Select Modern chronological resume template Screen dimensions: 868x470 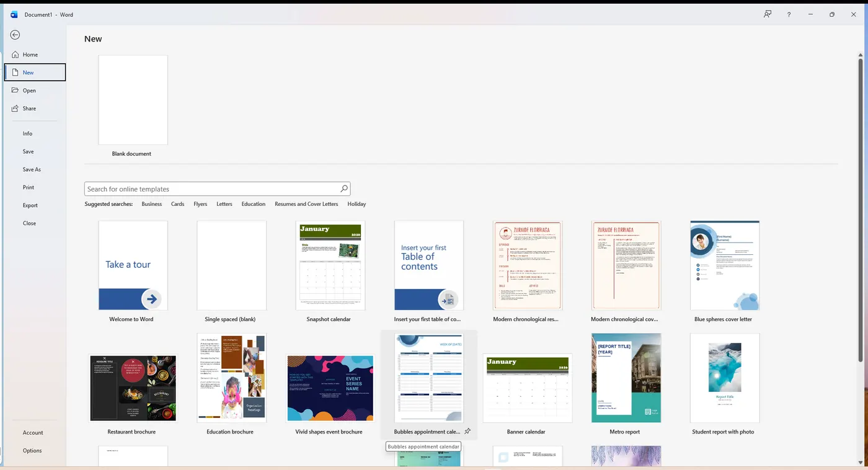click(527, 265)
